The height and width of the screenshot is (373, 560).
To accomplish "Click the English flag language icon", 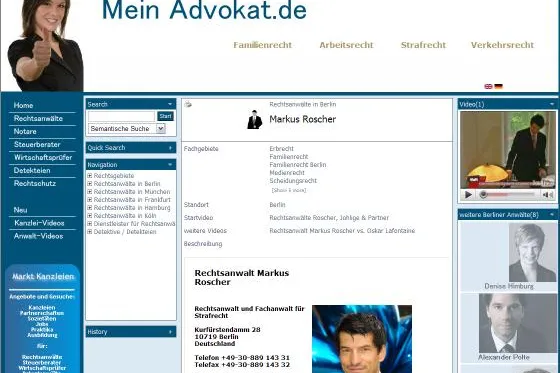I will tap(488, 86).
